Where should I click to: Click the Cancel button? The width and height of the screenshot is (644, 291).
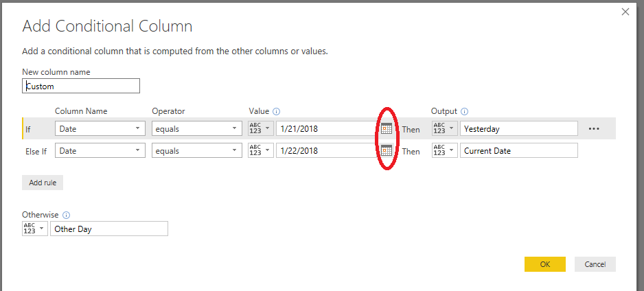pyautogui.click(x=595, y=264)
